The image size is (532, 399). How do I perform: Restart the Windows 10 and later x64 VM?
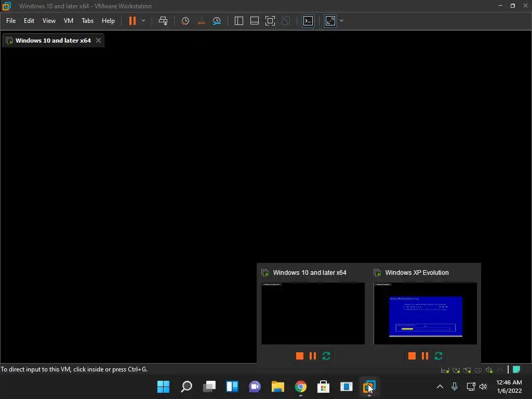click(x=326, y=355)
